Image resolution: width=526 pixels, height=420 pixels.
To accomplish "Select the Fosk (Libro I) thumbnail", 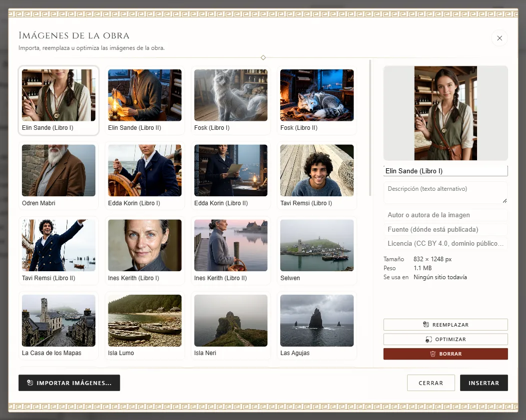I will coord(231,100).
